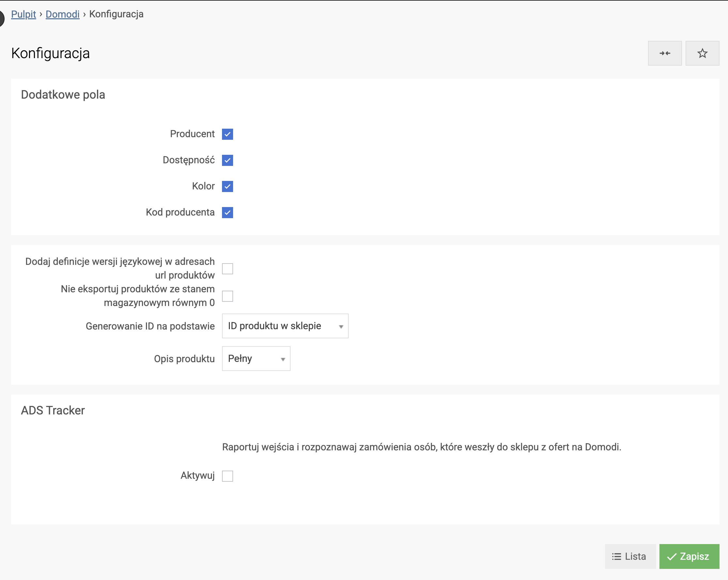This screenshot has height=580, width=728.
Task: Enable the Aktywuj ADS Tracker checkbox
Action: pos(227,476)
